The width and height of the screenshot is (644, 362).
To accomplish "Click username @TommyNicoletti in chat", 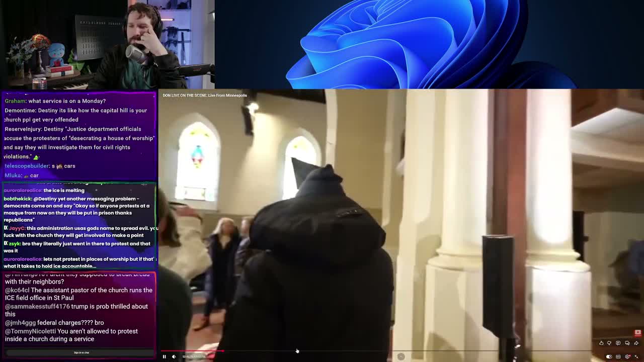I will (30, 331).
